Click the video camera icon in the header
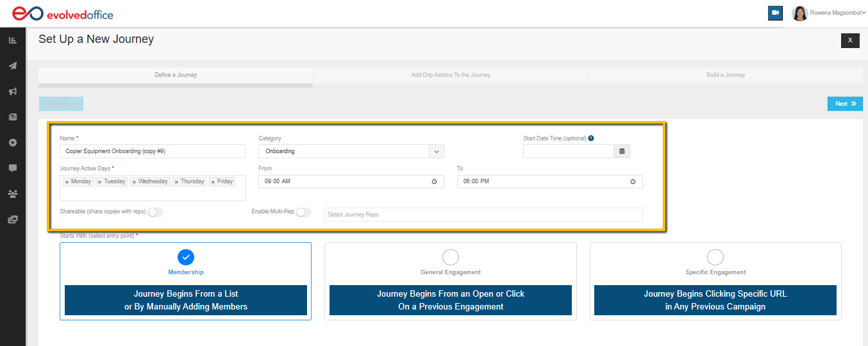 [x=775, y=13]
